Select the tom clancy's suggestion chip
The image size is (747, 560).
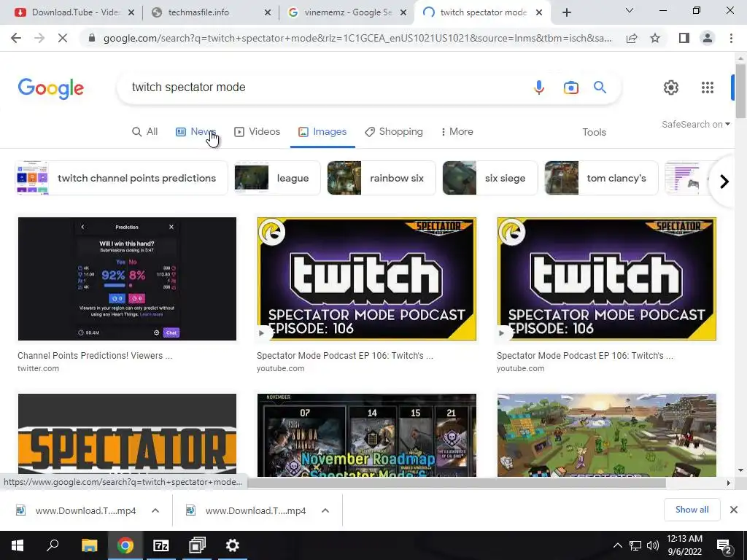(x=601, y=178)
